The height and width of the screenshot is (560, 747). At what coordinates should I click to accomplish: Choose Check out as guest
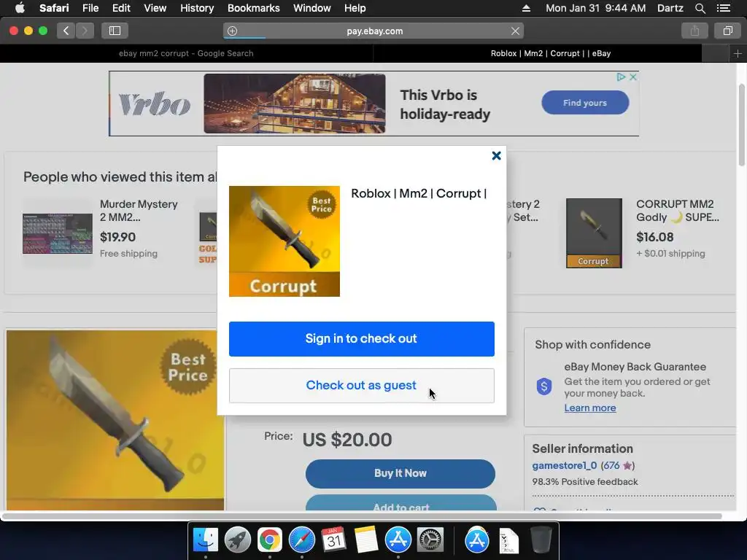362,385
